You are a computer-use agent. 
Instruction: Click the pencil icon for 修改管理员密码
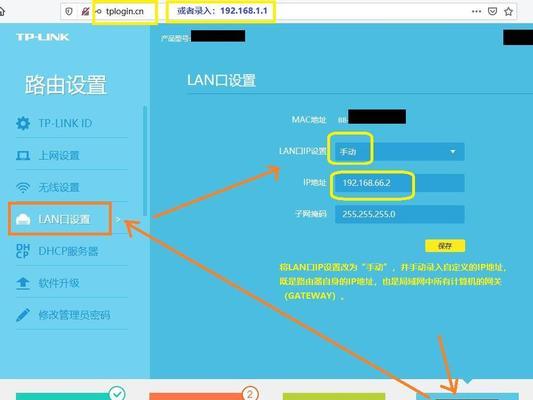(x=23, y=315)
